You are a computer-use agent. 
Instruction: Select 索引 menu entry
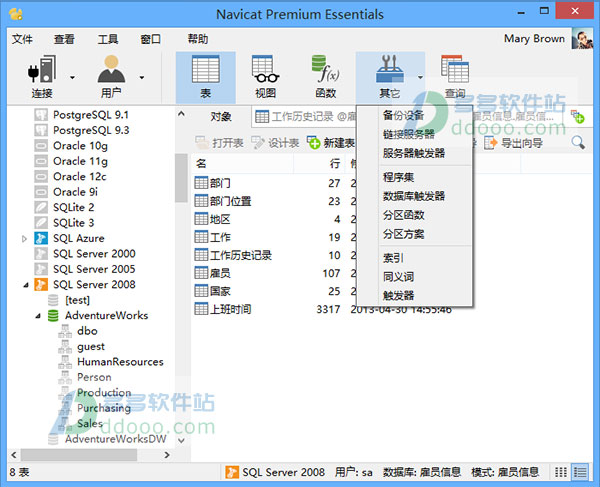393,258
